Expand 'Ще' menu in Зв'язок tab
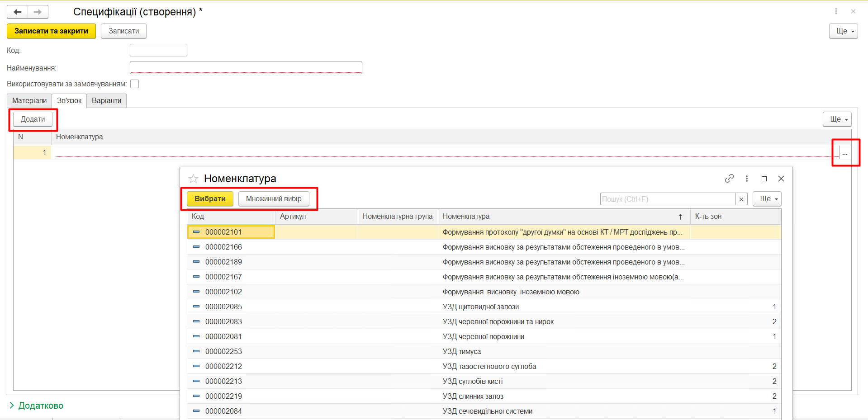 coord(837,119)
